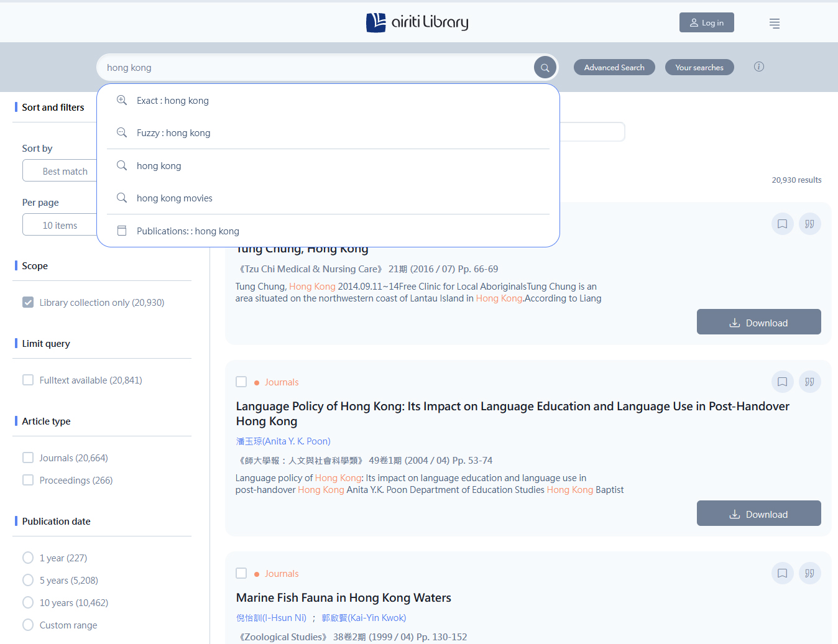
Task: Pick the plain hong kong suggestion
Action: 328,166
